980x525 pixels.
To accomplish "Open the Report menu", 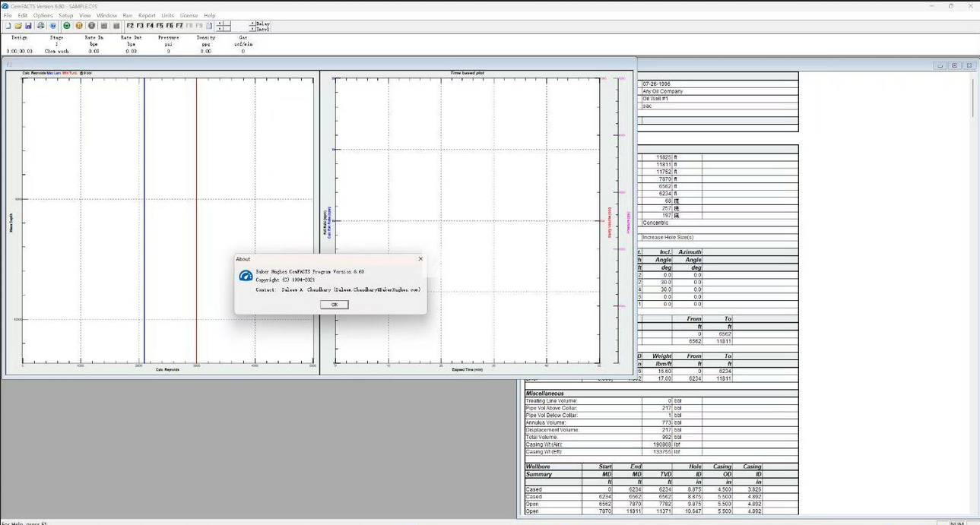I will pos(147,15).
